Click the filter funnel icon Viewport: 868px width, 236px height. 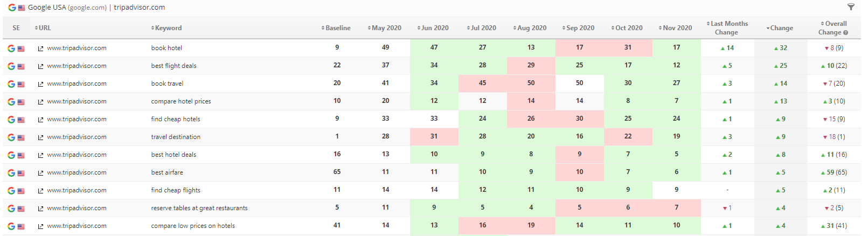[x=851, y=7]
